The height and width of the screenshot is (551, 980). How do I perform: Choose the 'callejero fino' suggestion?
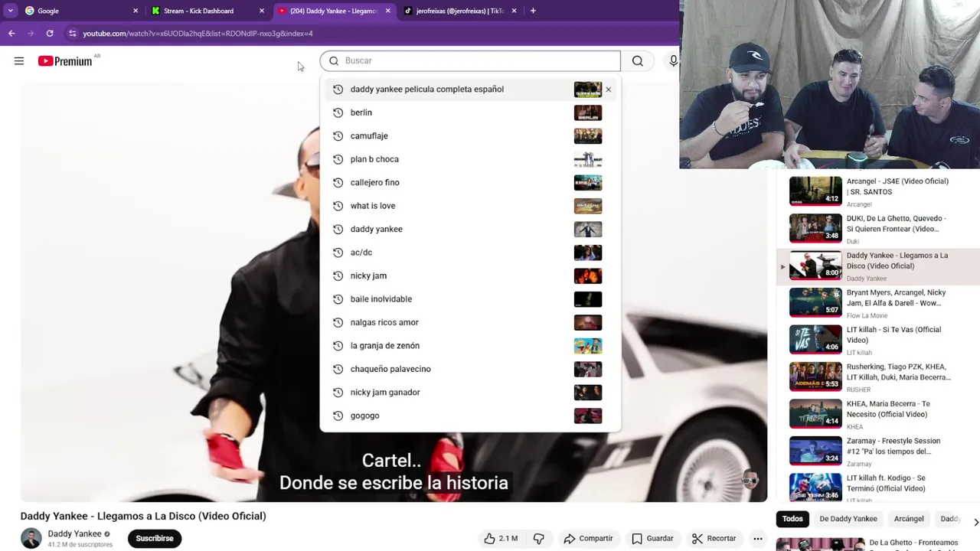click(x=470, y=183)
